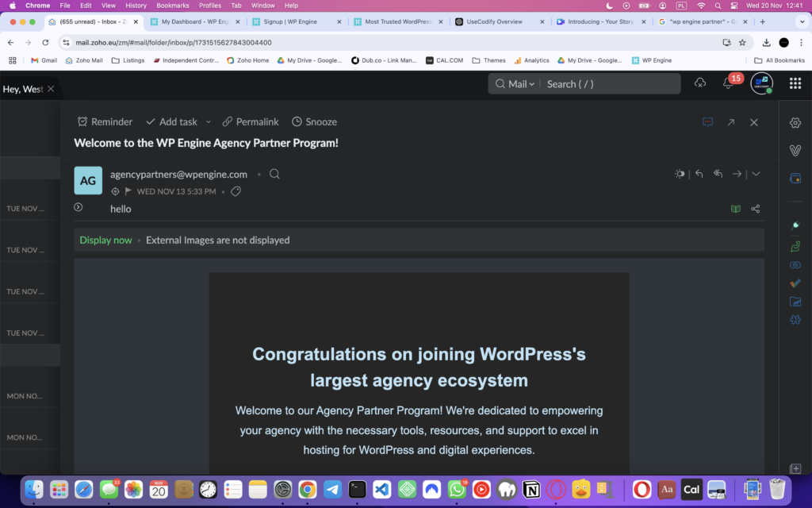
Task: Expand recipient details arrow beside hello
Action: [x=79, y=207]
